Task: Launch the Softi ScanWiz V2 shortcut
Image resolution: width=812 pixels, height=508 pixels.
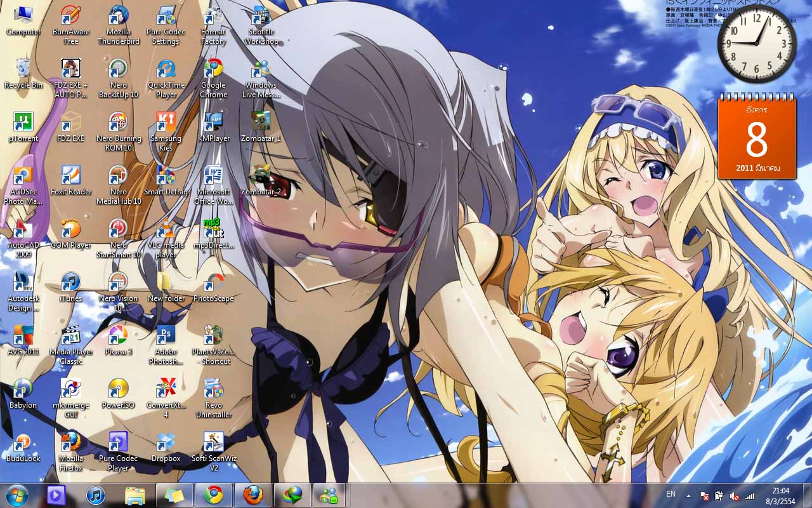Action: [x=214, y=452]
